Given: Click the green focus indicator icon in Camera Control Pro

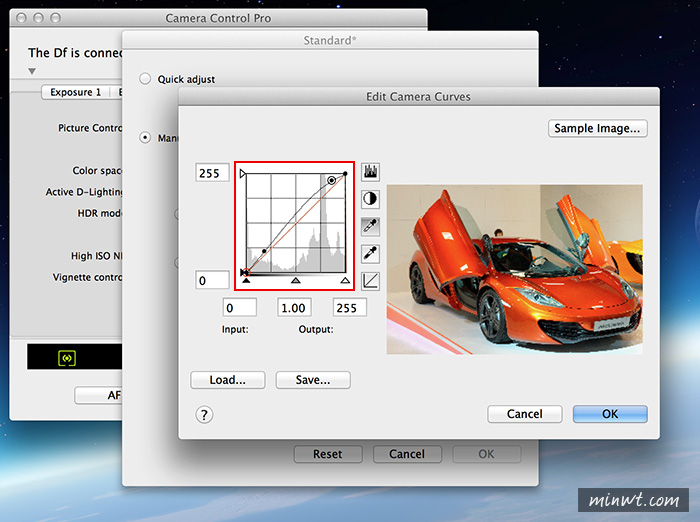Looking at the screenshot, I should coord(67,358).
